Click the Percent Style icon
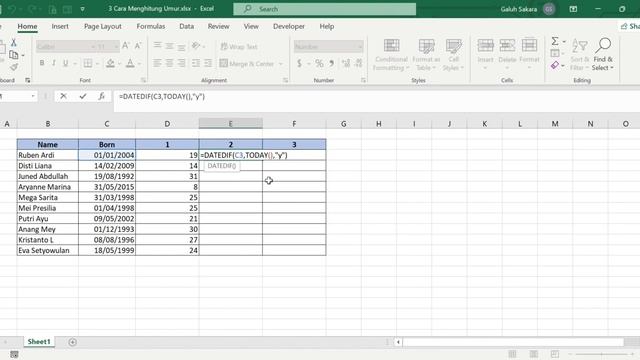This screenshot has width=640, height=360. (319, 63)
